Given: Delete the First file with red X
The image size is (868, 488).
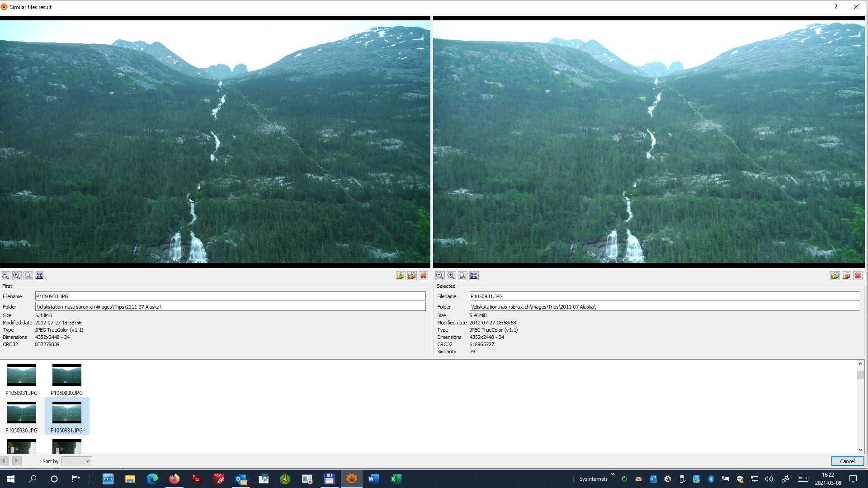Looking at the screenshot, I should pyautogui.click(x=423, y=276).
